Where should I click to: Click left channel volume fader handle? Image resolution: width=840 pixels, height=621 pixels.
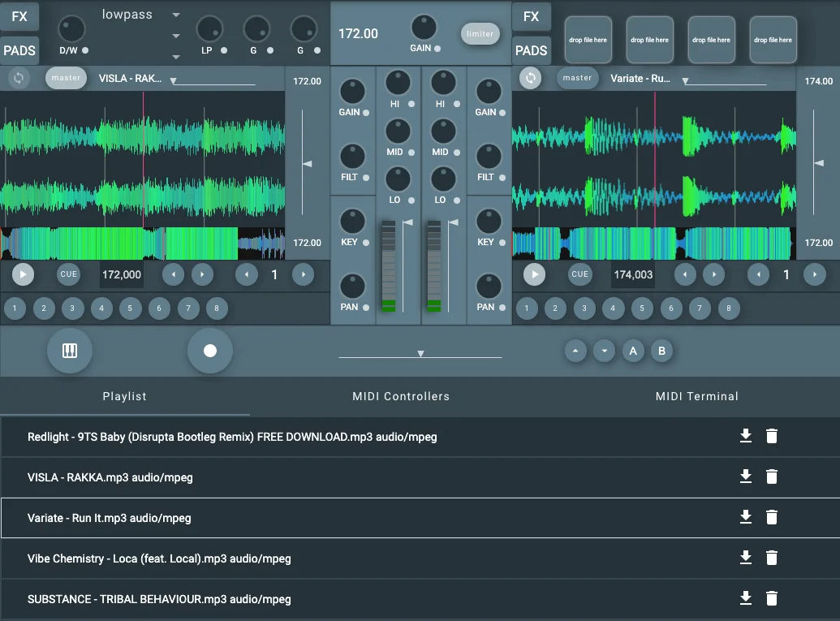pos(407,222)
